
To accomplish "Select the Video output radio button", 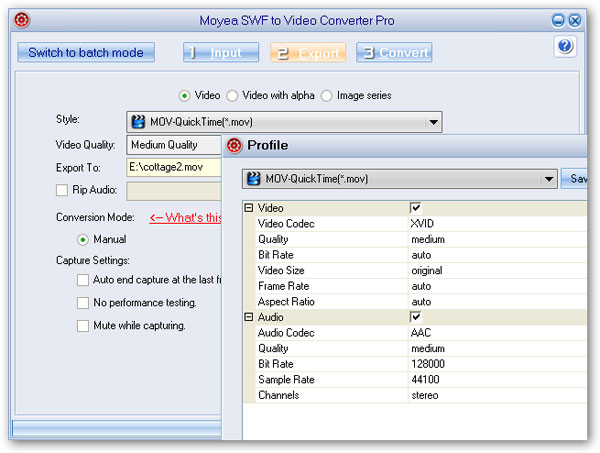I will [184, 96].
